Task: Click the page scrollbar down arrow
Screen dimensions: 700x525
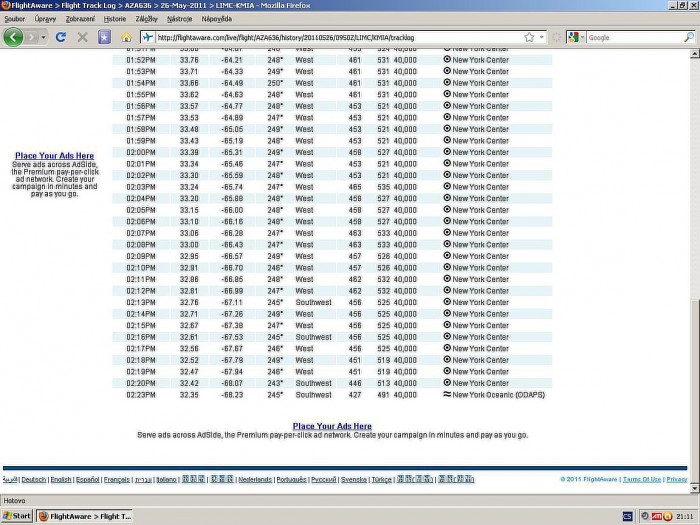Action: (695, 488)
